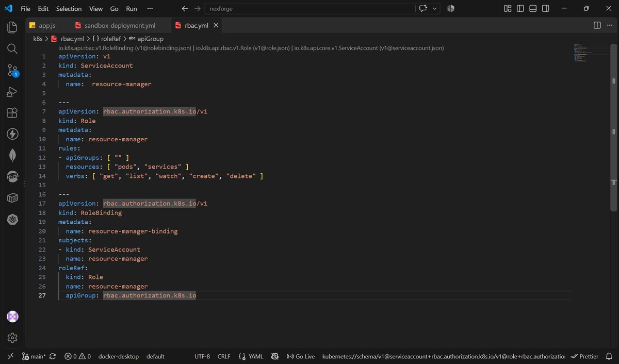Change file encoding UTF-8
This screenshot has width=619, height=364.
(x=202, y=356)
